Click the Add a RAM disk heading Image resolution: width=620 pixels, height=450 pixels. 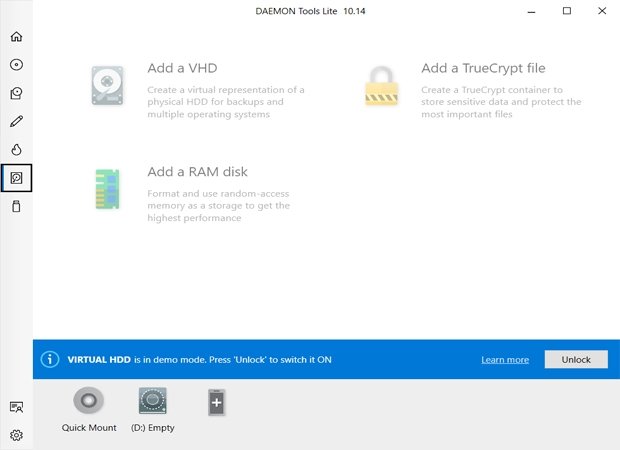pos(197,172)
